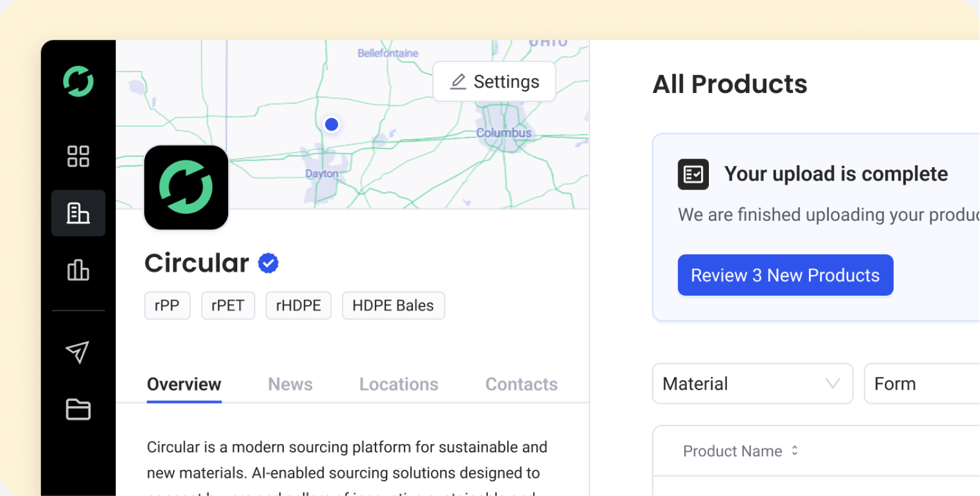Select the rPET material tag
The image size is (980, 496).
[228, 305]
